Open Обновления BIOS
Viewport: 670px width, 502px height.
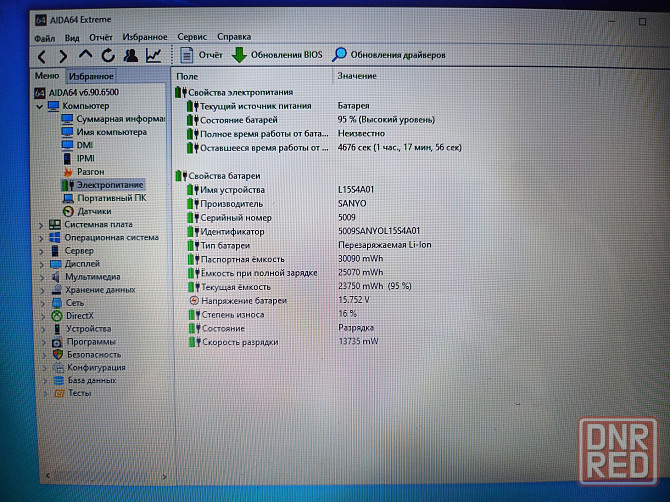pyautogui.click(x=277, y=55)
